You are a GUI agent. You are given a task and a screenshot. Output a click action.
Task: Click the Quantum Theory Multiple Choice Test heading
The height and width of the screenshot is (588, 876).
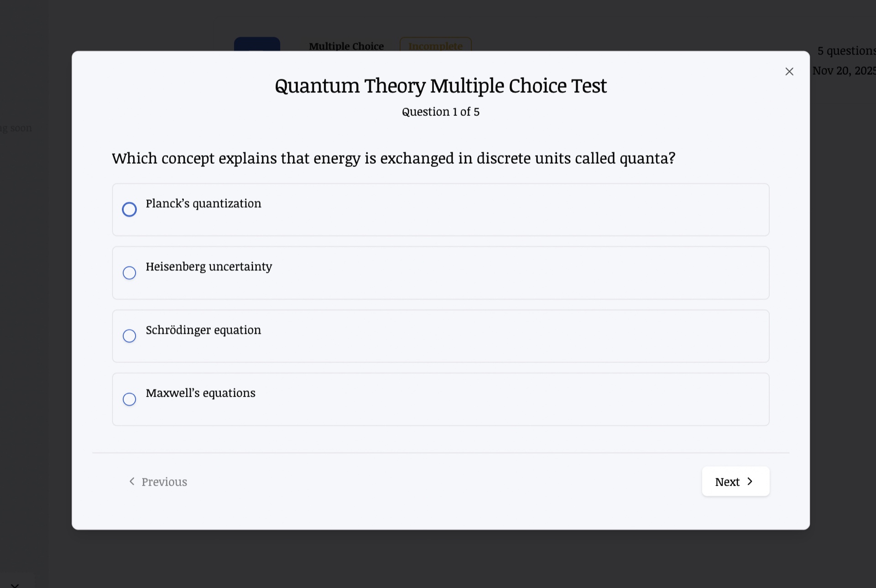pyautogui.click(x=441, y=86)
